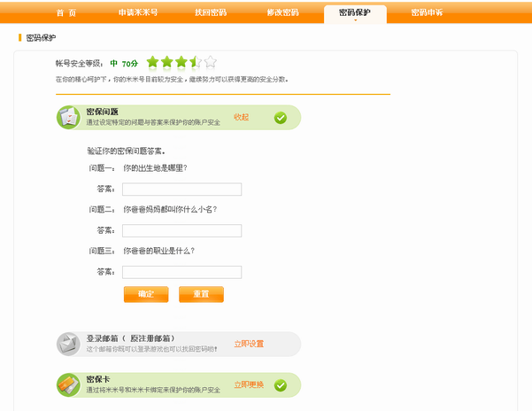
Task: Open the 找回密码 tab
Action: click(x=211, y=13)
